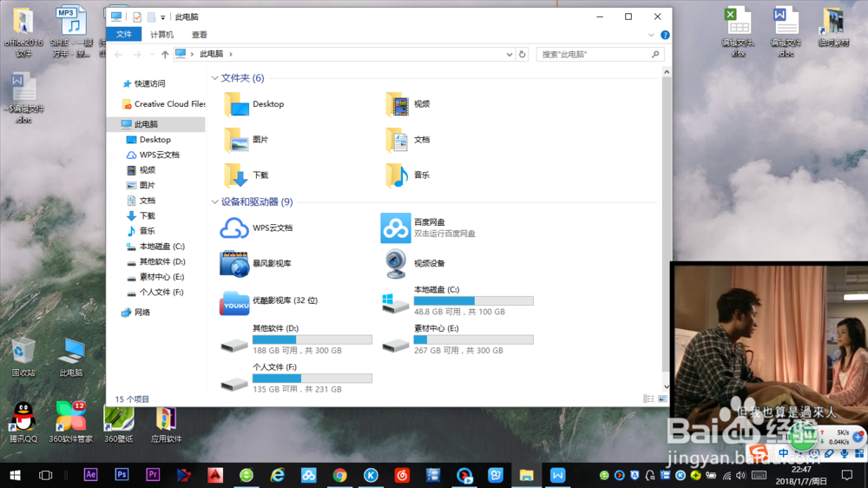Open the 图片 folder icon
Screen dimensions: 868x488
(237, 140)
